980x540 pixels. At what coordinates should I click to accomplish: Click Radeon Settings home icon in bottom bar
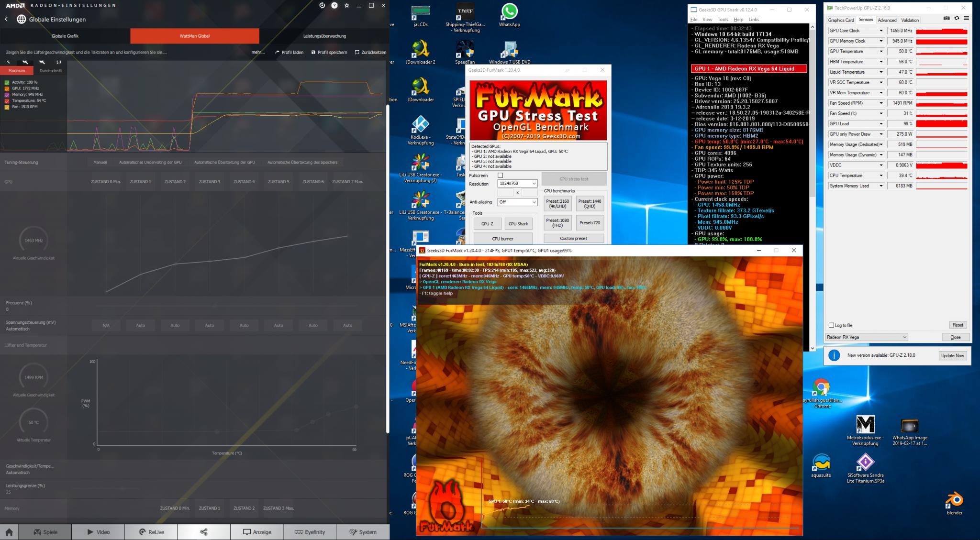coord(9,532)
